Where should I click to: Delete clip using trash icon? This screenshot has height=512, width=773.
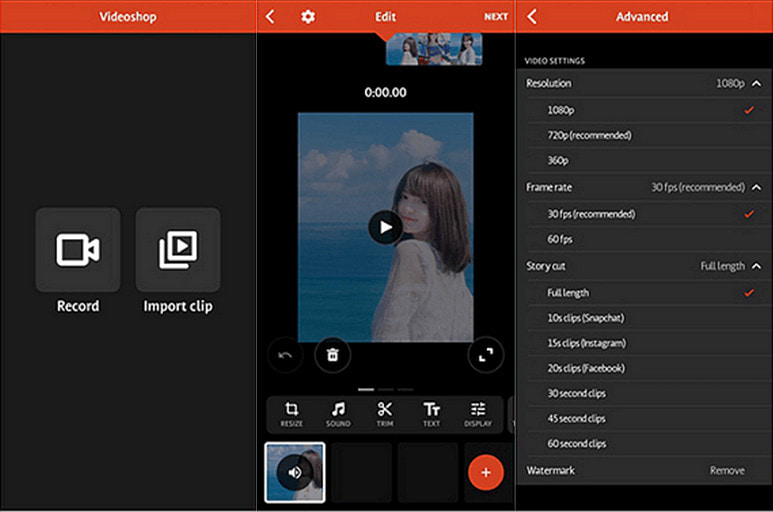pyautogui.click(x=332, y=354)
